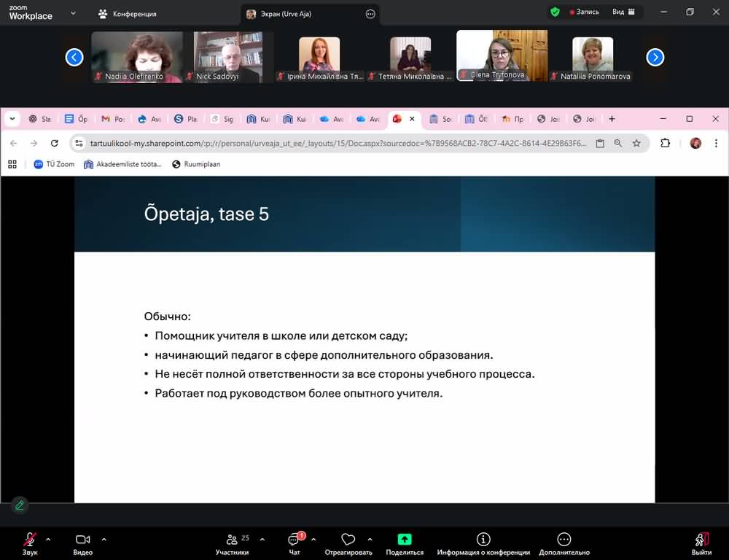
Task: Click the green pencil annotation icon
Action: tap(20, 505)
